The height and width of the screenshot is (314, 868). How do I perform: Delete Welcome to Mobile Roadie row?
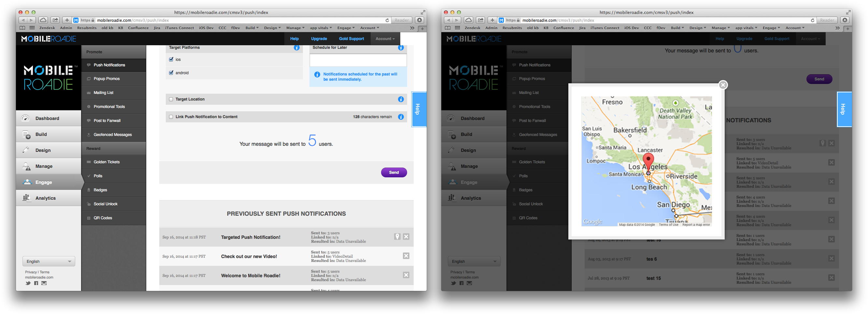click(x=406, y=275)
